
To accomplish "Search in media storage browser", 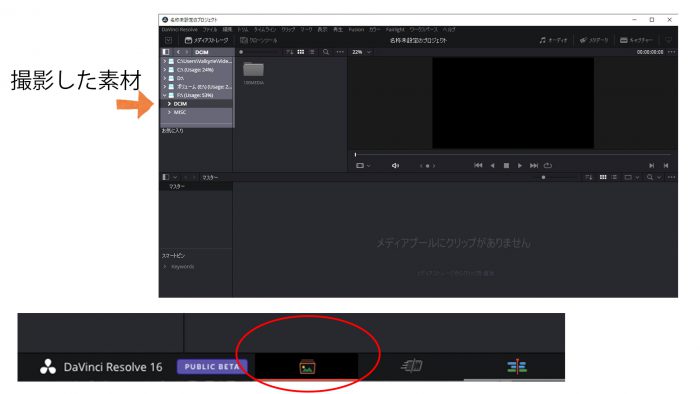I will pos(326,52).
